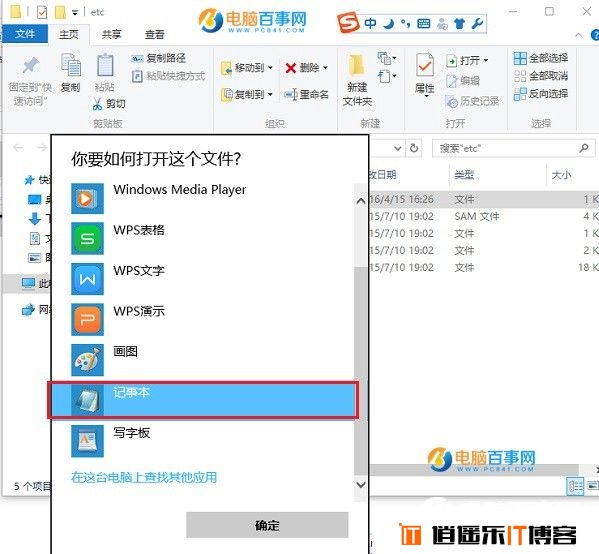The height and width of the screenshot is (554, 599).
Task: Open the new item dropdown icon
Action: pyautogui.click(x=387, y=58)
